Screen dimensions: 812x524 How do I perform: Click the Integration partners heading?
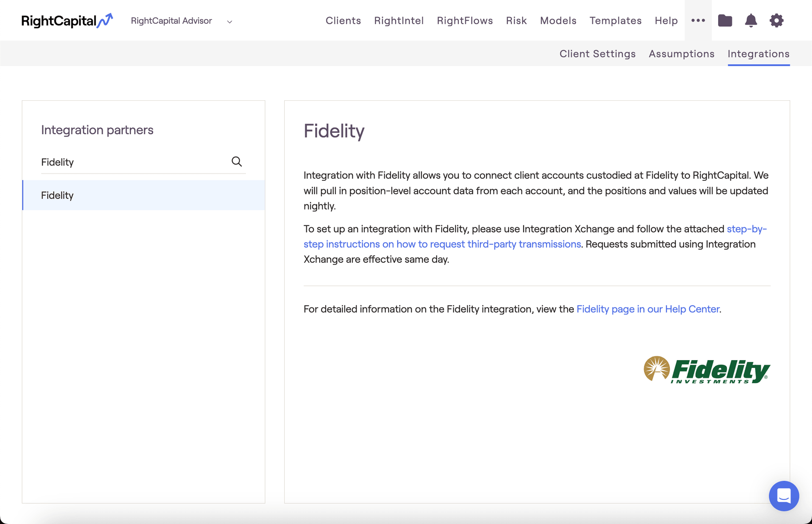click(97, 130)
